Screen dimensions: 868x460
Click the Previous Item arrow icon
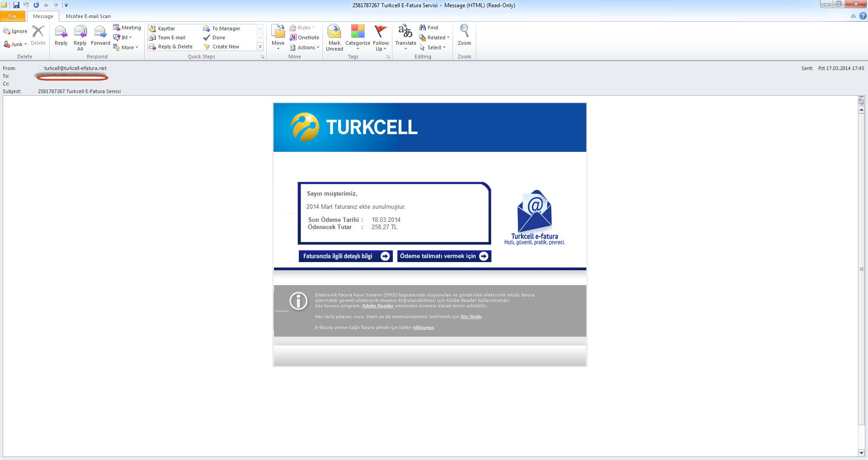pos(46,5)
